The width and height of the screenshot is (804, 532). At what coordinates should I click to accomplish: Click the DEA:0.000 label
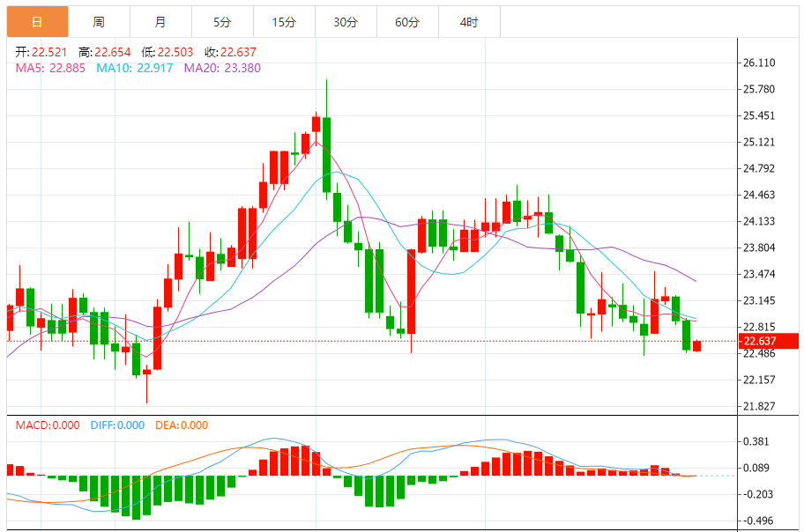click(x=182, y=425)
